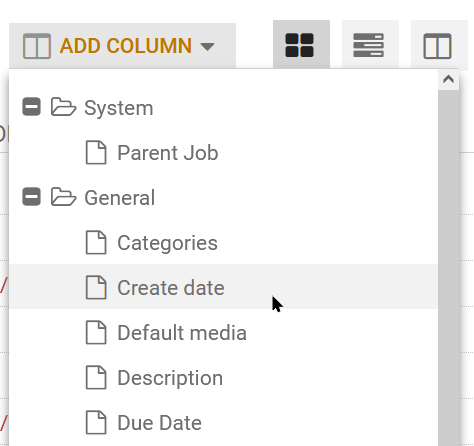Screen dimensions: 474x446
Task: Open the ADD COLUMN dropdown arrow
Action: (207, 46)
